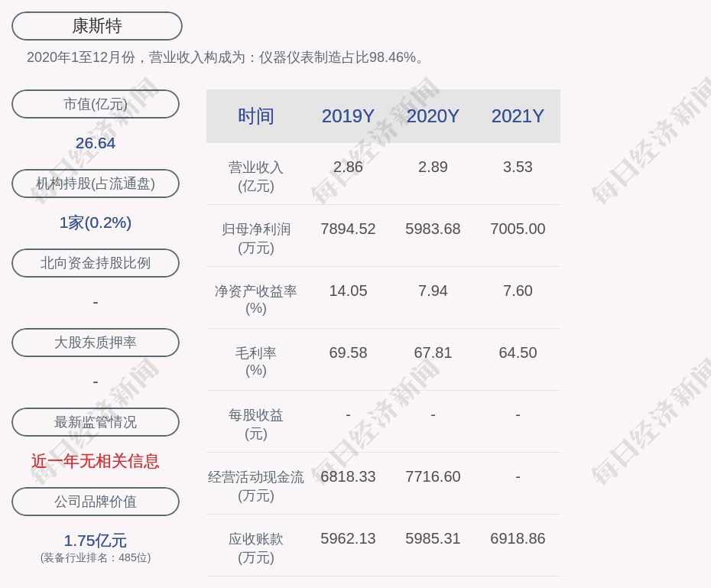Open the 最新监管情况 pill
The height and width of the screenshot is (588, 711).
[x=96, y=422]
